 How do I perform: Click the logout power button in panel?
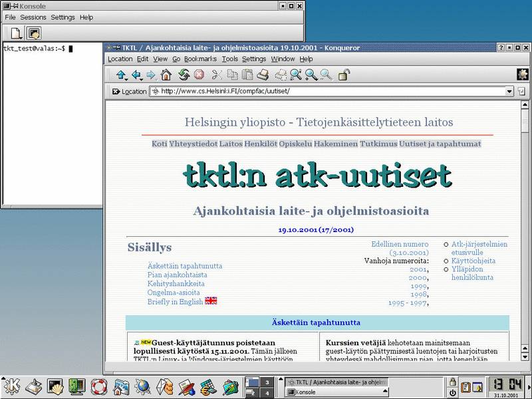(452, 393)
